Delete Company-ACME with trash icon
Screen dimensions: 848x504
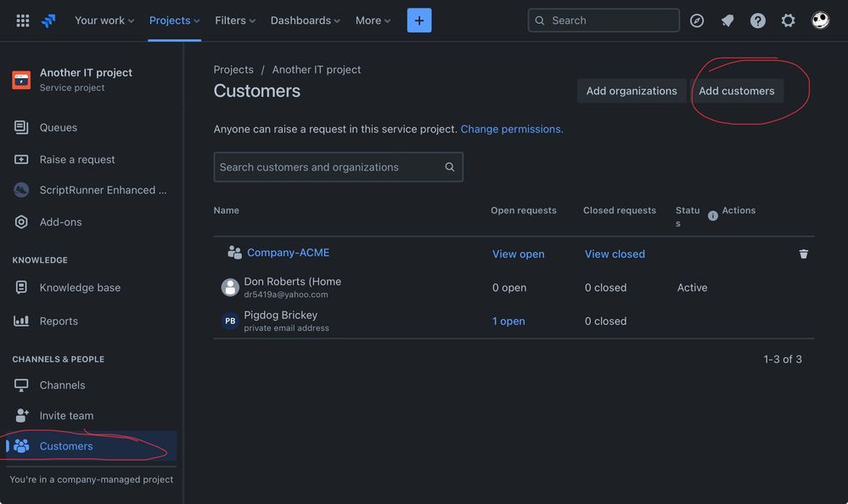pos(804,254)
